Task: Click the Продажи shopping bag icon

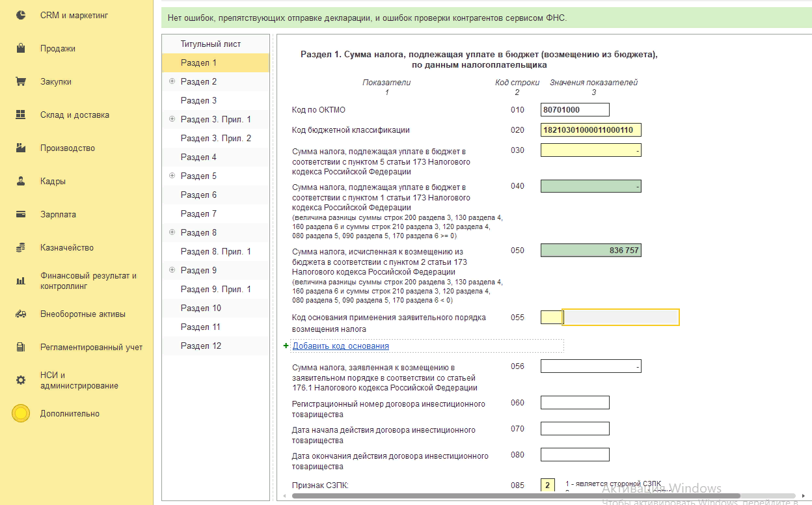Action: point(21,48)
